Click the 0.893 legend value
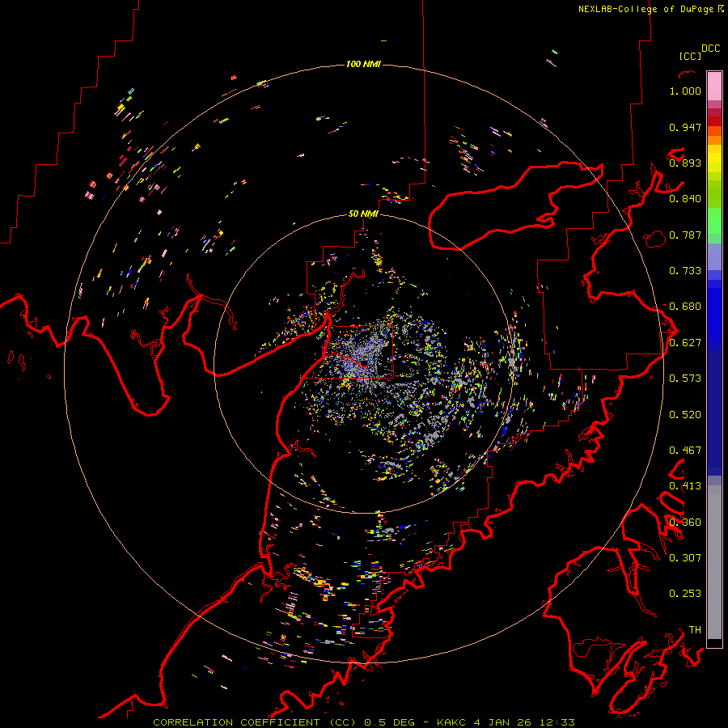The width and height of the screenshot is (728, 728). (x=685, y=163)
